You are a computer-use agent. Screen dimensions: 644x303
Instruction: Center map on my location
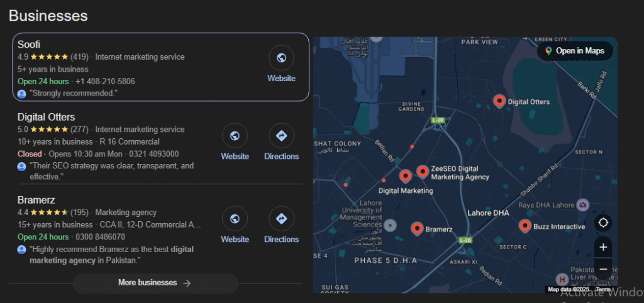(x=603, y=223)
